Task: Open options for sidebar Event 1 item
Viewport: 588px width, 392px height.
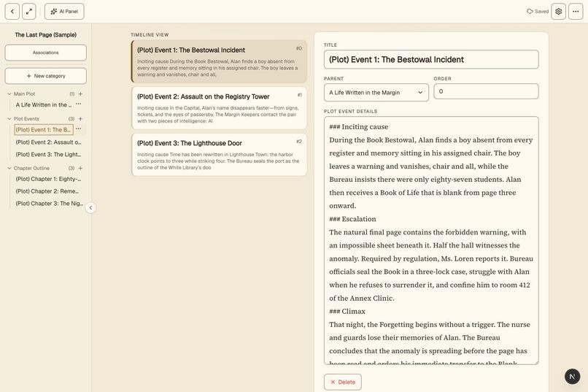Action: coord(78,128)
